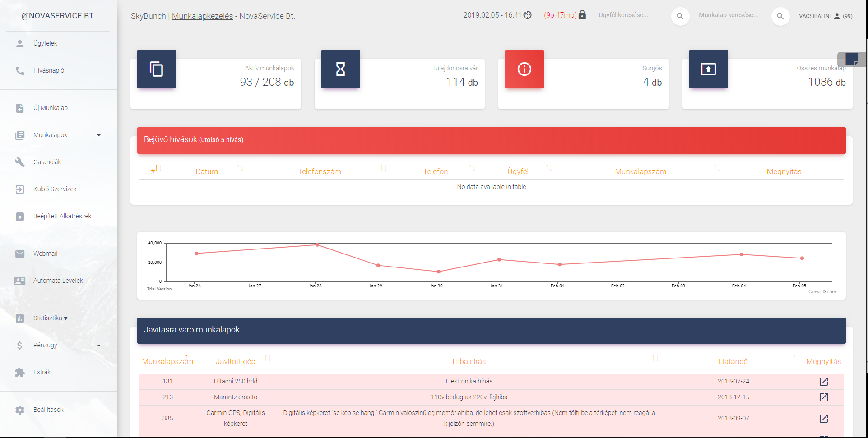Open the Munkalapkezelés link
Image resolution: width=868 pixels, height=438 pixels.
click(x=202, y=16)
